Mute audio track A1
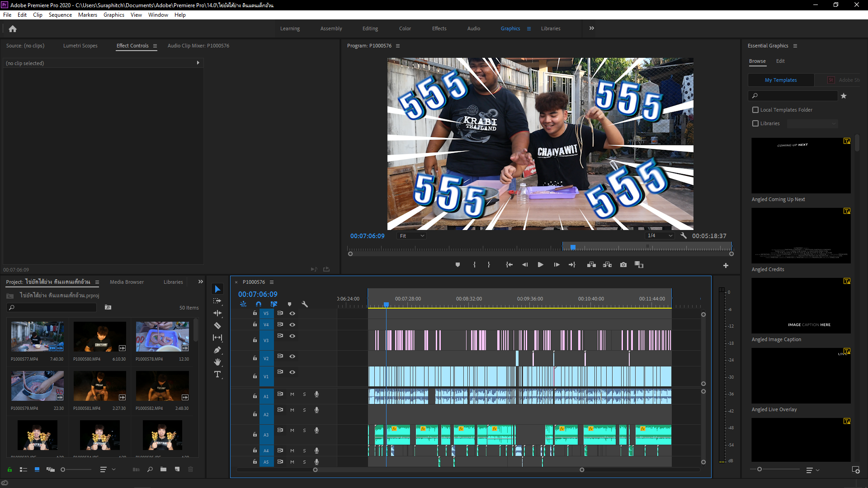868x488 pixels. point(292,394)
